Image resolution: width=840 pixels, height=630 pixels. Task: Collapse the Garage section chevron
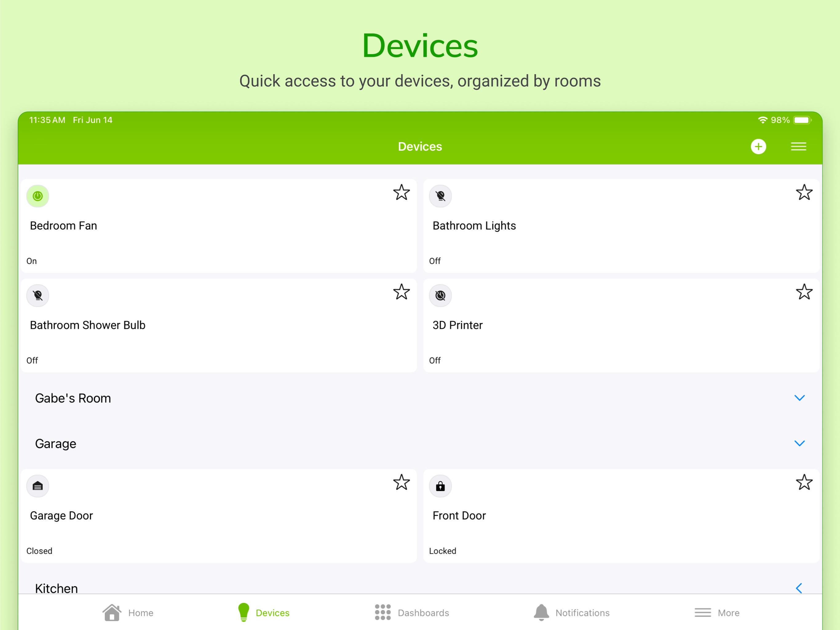pos(799,444)
